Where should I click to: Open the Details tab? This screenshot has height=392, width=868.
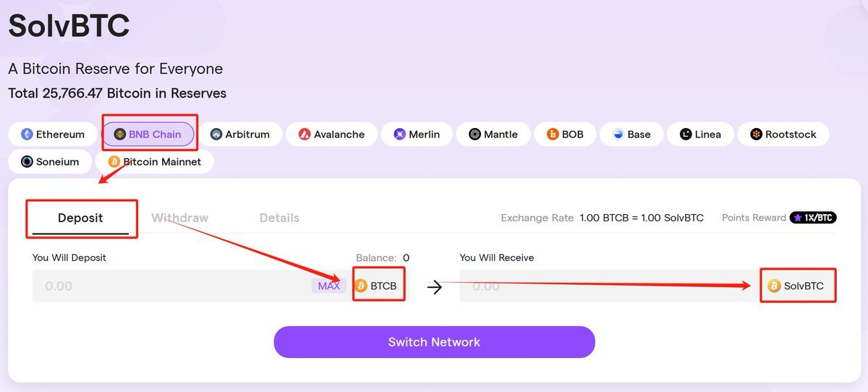coord(279,218)
